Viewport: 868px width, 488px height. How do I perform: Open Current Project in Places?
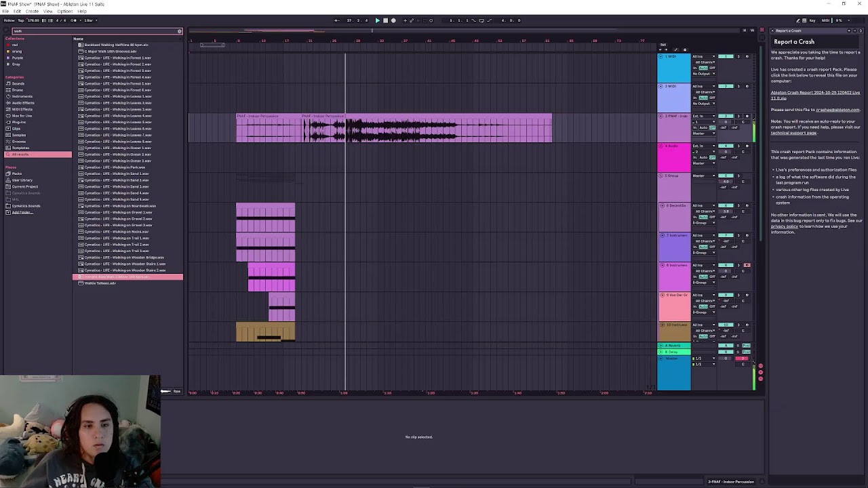[x=24, y=186]
